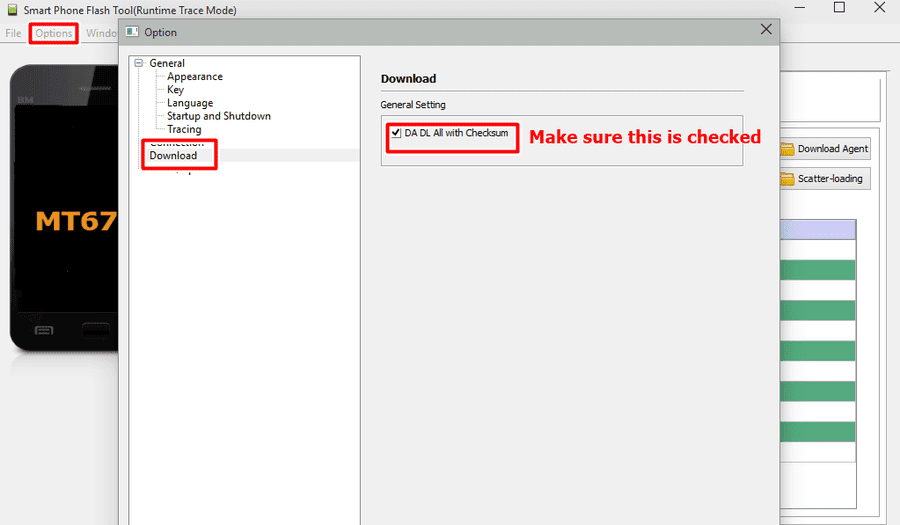Close the Flash Tool main window
The width and height of the screenshot is (900, 525).
[879, 7]
